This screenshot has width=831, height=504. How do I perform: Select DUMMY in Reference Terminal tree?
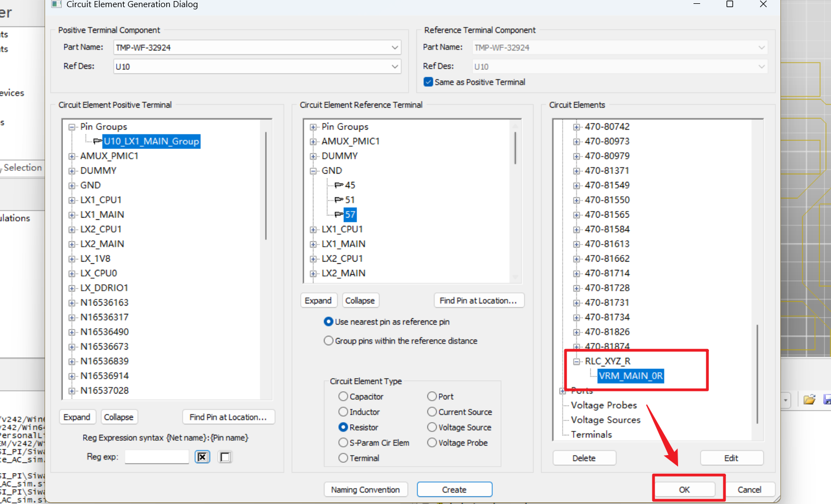coord(340,156)
